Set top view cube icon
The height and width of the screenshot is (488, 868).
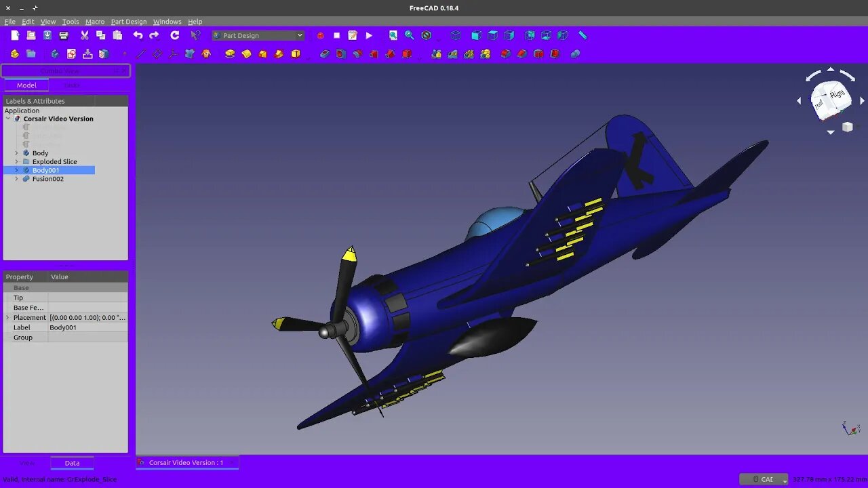pyautogui.click(x=493, y=35)
